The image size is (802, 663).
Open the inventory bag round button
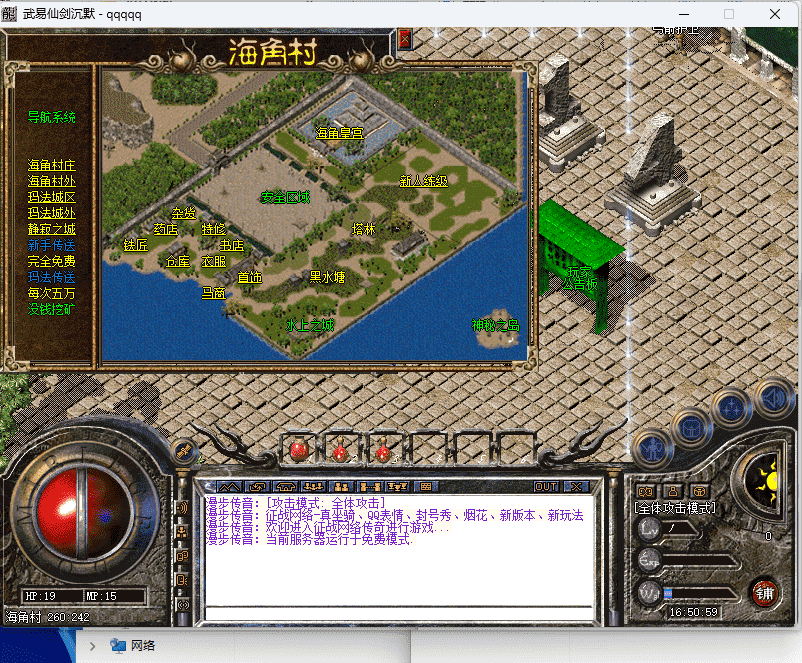(693, 429)
